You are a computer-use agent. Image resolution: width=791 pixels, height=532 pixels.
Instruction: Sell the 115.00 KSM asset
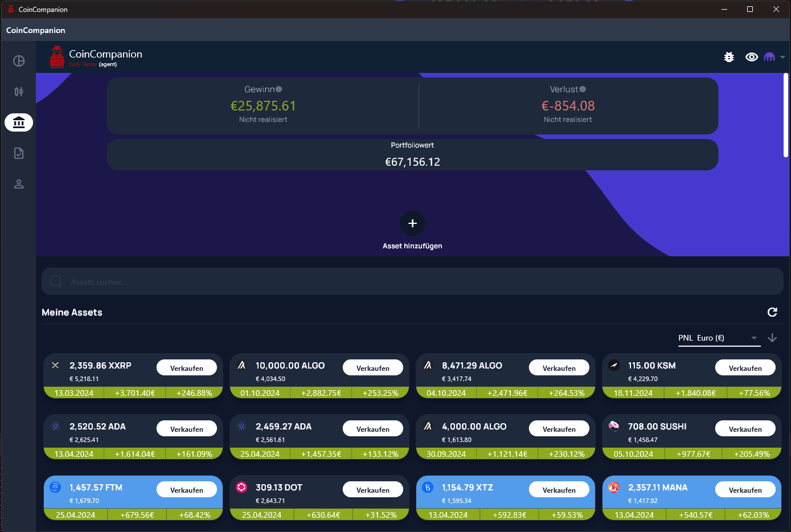(x=745, y=368)
